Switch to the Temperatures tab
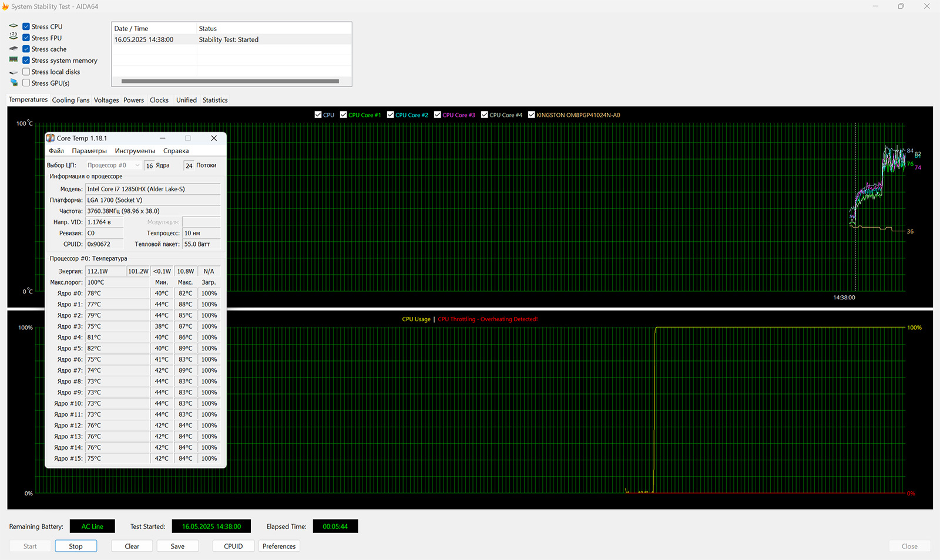Image resolution: width=940 pixels, height=560 pixels. (28, 100)
